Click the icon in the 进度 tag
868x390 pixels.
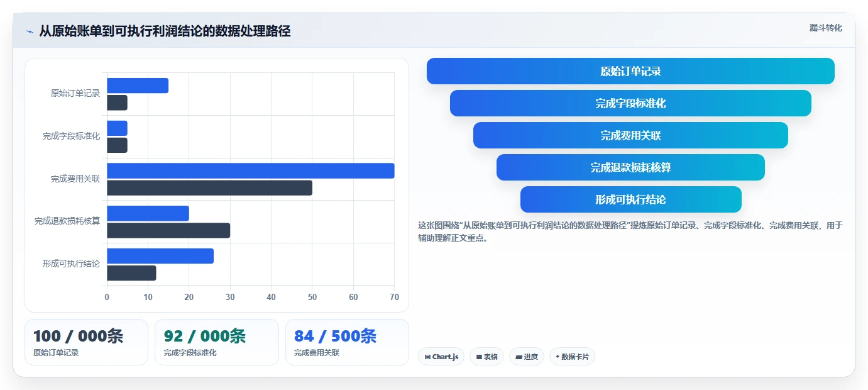[x=519, y=357]
